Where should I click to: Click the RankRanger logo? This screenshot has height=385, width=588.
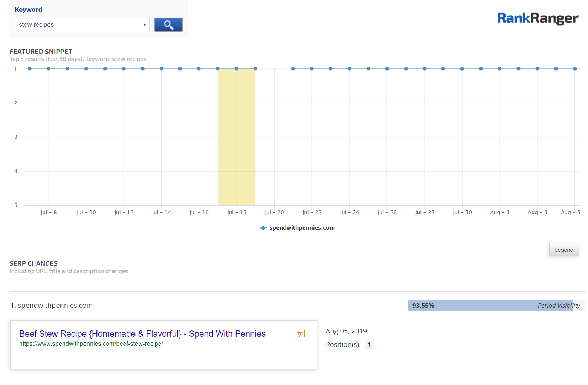tap(537, 18)
